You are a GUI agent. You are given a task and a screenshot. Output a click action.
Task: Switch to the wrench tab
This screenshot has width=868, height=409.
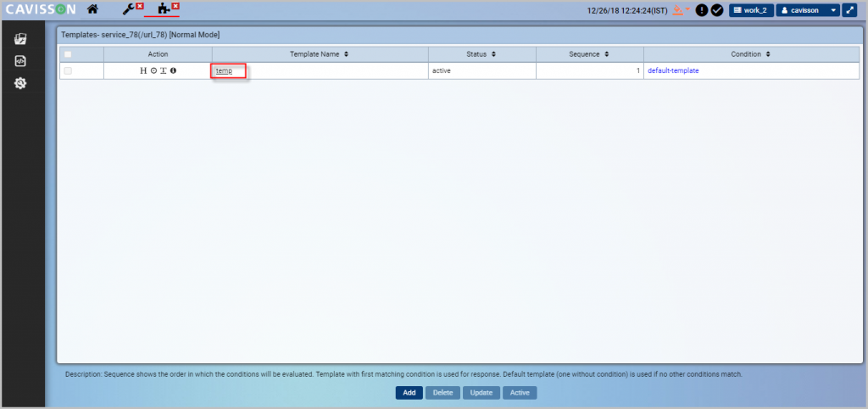128,8
